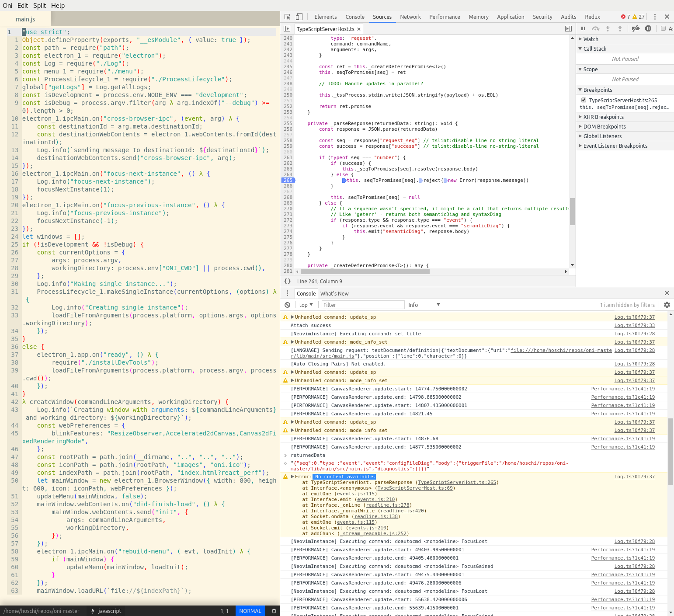Toggle the device toolbar icon
This screenshot has width=674, height=616.
click(299, 17)
